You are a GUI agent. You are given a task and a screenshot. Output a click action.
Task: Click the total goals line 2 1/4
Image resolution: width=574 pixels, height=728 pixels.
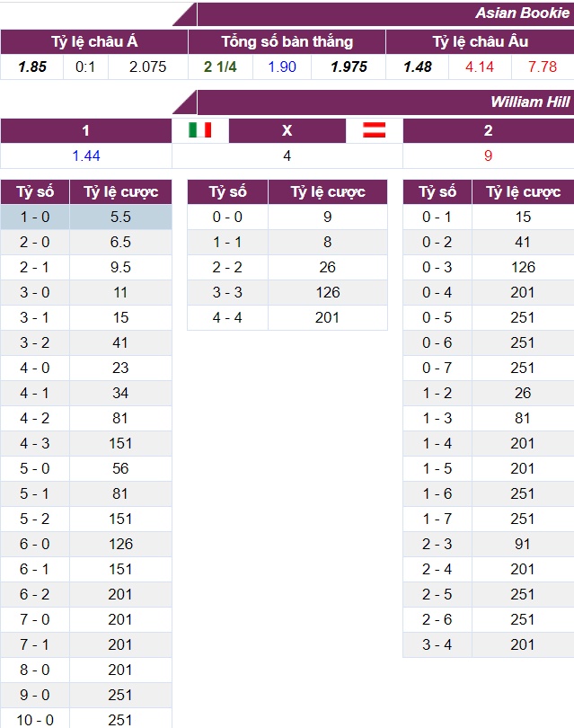pos(220,67)
